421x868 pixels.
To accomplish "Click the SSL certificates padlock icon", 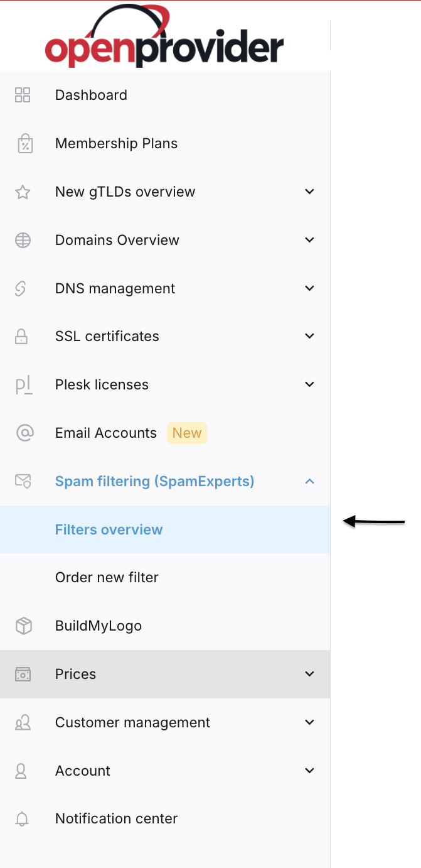I will tap(21, 337).
